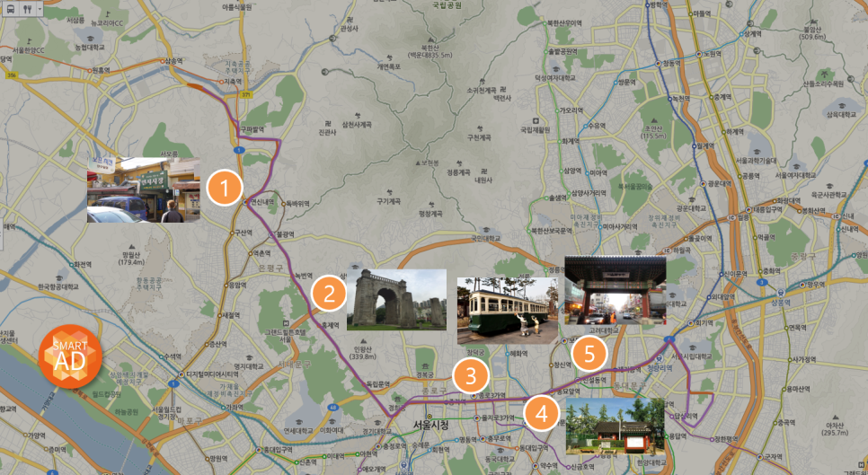
Task: Click the 구산역 station label
Action: [244, 233]
